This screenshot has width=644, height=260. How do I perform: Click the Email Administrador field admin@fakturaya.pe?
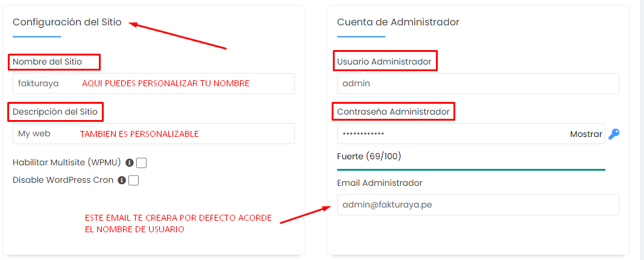478,205
